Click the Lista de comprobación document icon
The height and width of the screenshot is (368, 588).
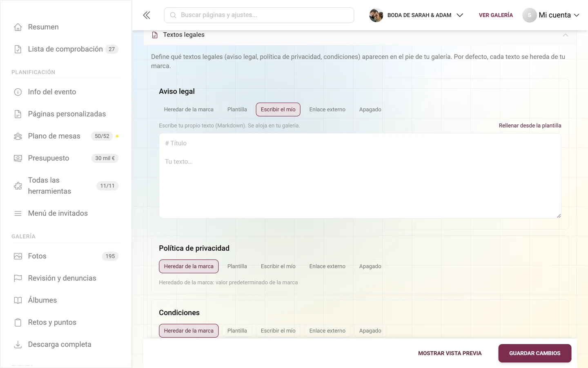[18, 49]
